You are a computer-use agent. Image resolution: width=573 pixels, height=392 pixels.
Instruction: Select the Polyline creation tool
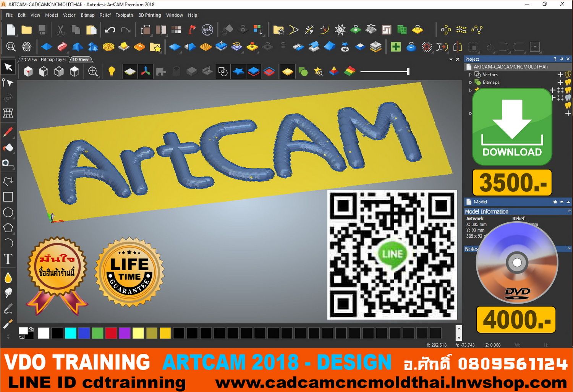(x=8, y=181)
